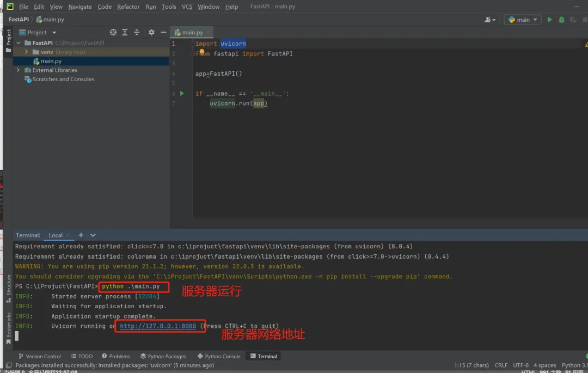588x373 pixels.
Task: Open terminal options dropdown arrow
Action: pyautogui.click(x=93, y=235)
